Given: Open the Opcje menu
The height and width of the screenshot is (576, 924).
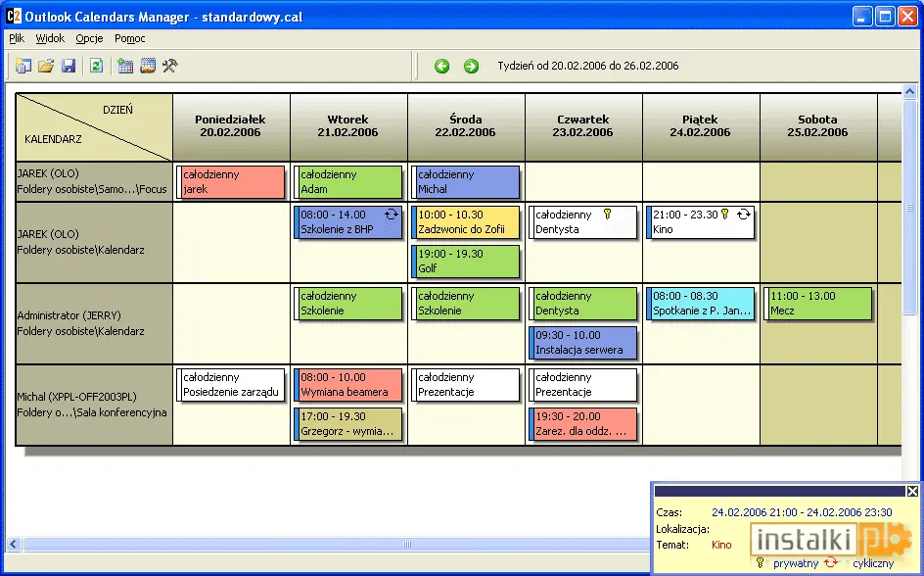Looking at the screenshot, I should pyautogui.click(x=90, y=38).
